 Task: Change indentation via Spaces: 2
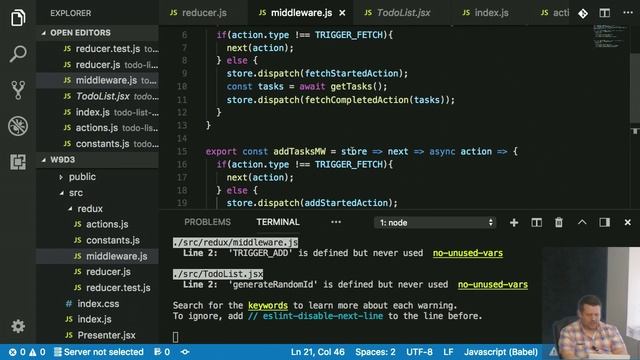375,352
